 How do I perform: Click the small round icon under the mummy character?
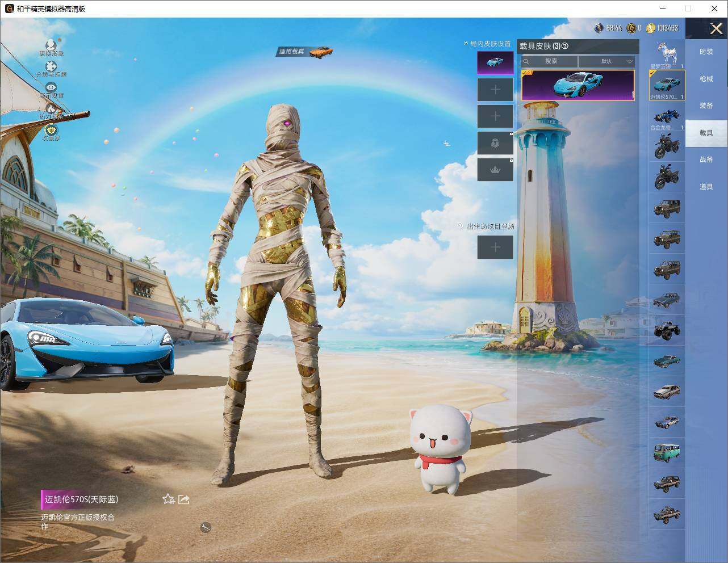point(206,528)
